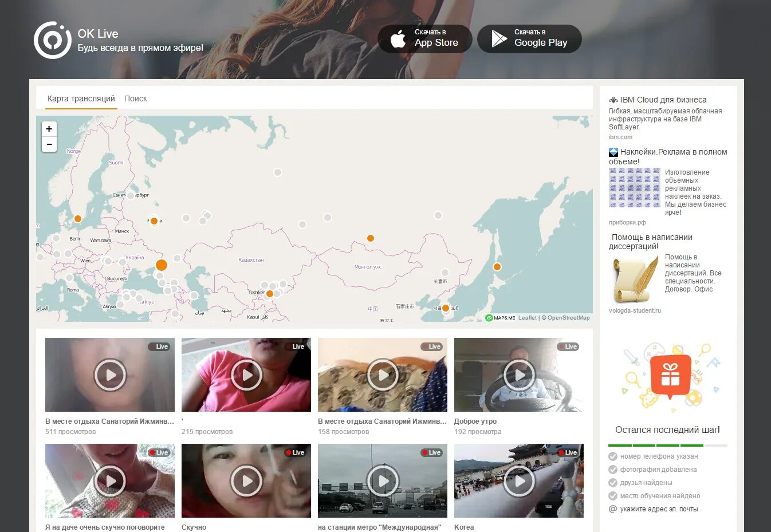Download via the Google Play button
The width and height of the screenshot is (771, 532).
pos(529,39)
